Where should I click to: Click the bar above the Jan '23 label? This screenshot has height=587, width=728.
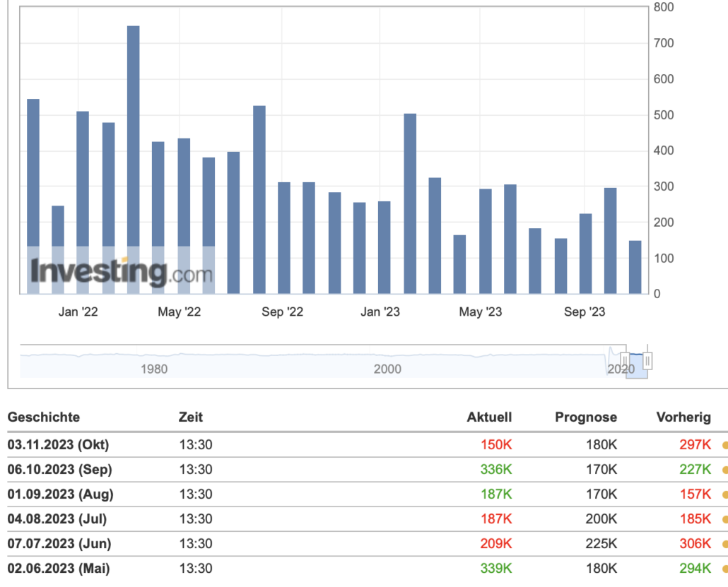[x=384, y=247]
